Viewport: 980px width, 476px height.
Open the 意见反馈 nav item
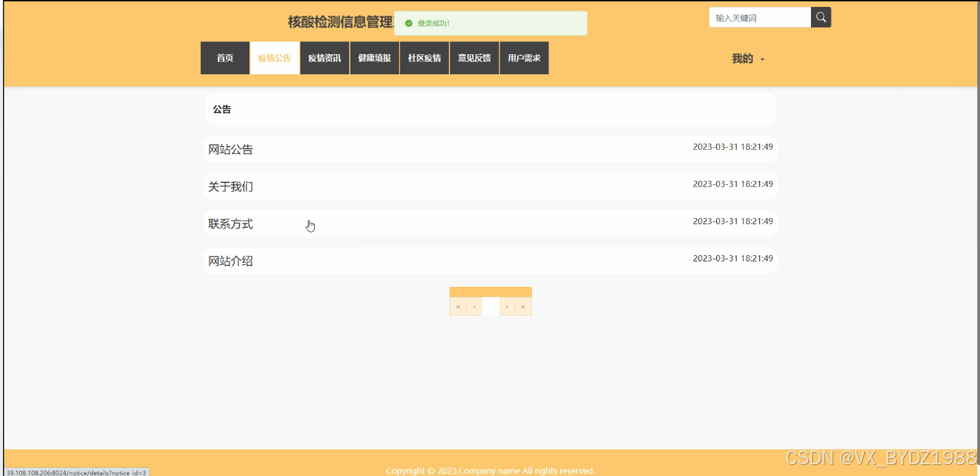[x=474, y=58]
